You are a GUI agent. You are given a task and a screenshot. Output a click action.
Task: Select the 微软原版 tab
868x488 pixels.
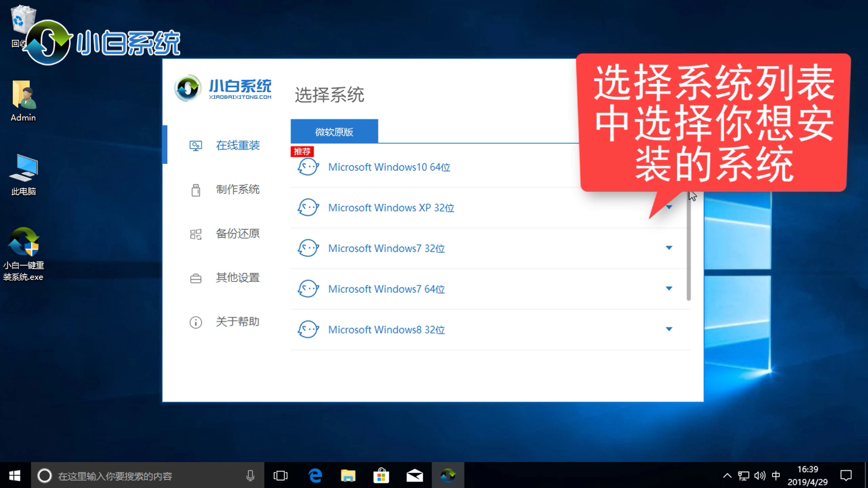pyautogui.click(x=334, y=131)
